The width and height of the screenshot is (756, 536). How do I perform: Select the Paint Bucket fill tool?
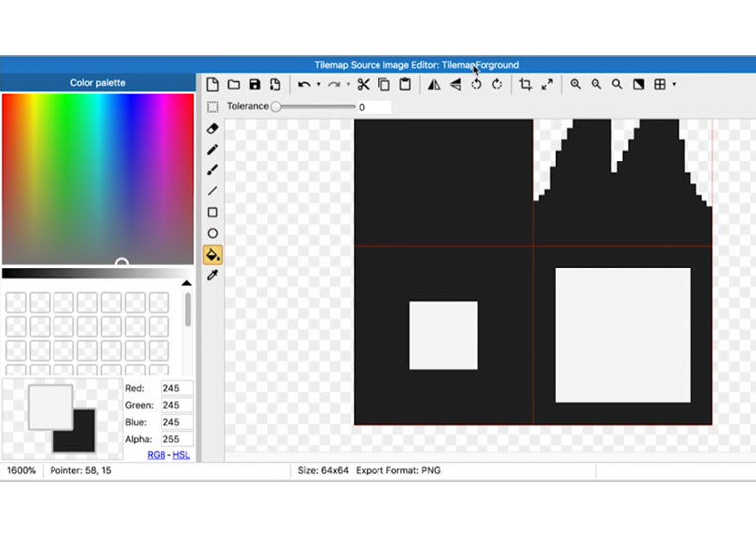coord(213,254)
